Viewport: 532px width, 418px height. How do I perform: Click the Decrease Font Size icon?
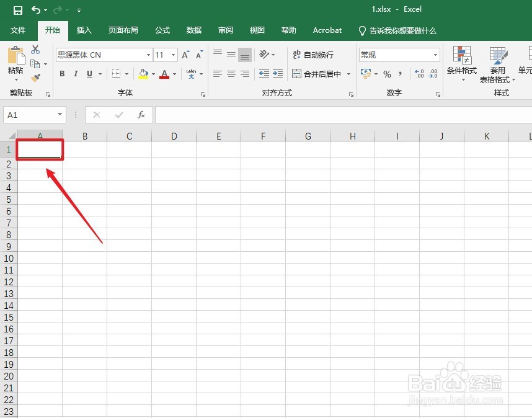point(199,55)
